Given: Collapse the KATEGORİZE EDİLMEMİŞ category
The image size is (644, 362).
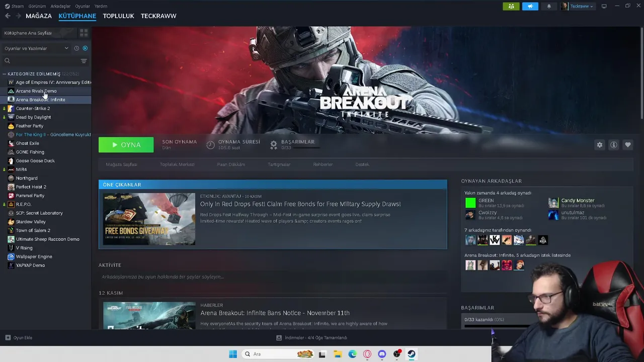Looking at the screenshot, I should [5, 74].
